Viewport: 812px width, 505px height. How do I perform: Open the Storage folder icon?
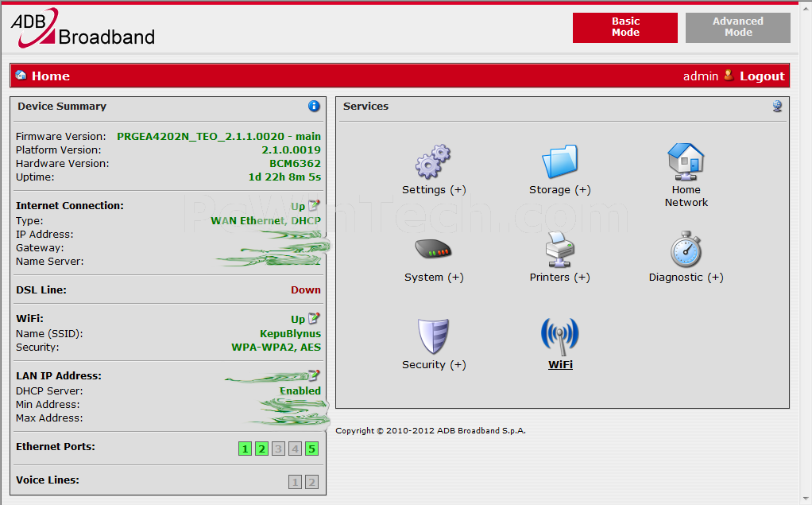tap(560, 161)
